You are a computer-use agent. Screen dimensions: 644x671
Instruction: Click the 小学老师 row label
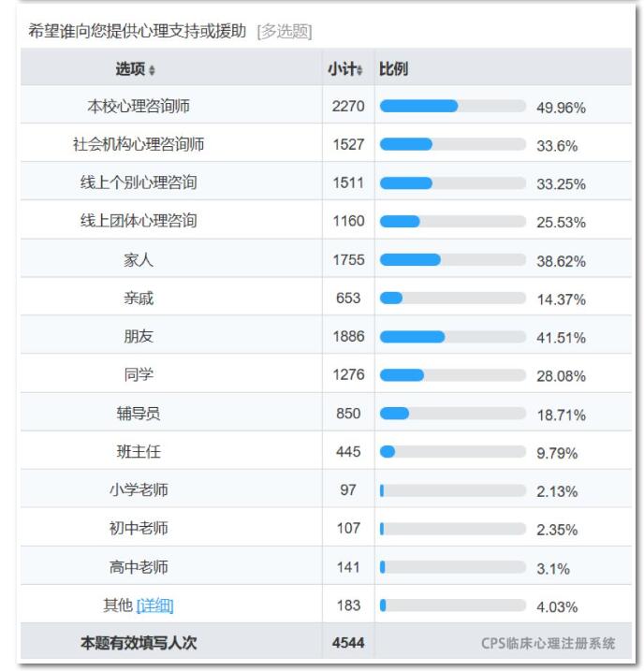[139, 490]
